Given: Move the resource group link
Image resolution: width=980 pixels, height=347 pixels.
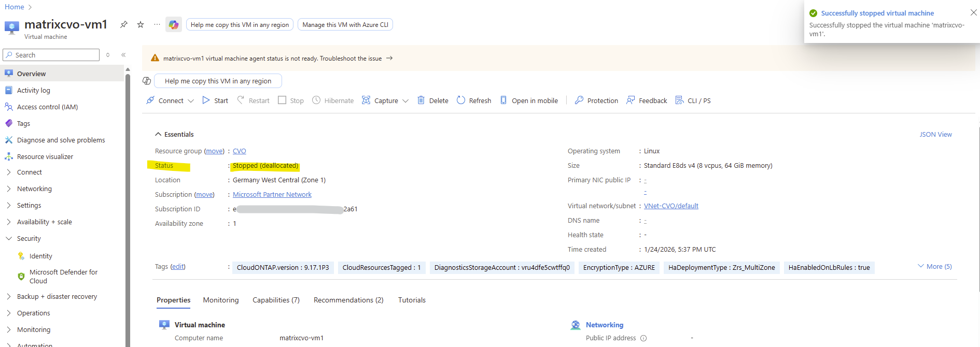Looking at the screenshot, I should coord(214,151).
